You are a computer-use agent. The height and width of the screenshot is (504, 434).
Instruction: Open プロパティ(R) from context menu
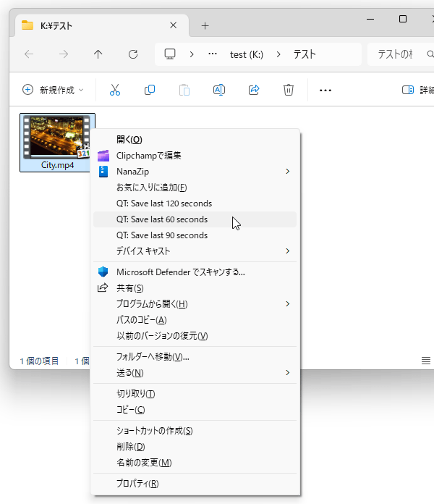(195, 484)
